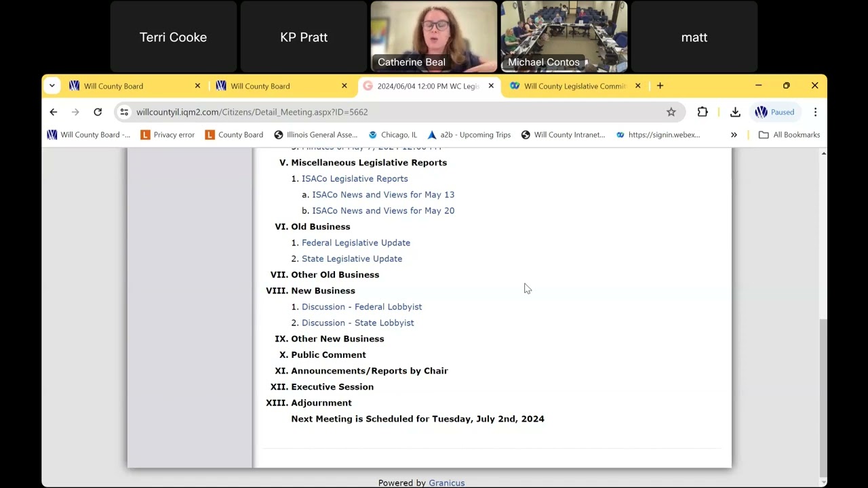Click the Announcements/Reports by Chair heading

370,371
